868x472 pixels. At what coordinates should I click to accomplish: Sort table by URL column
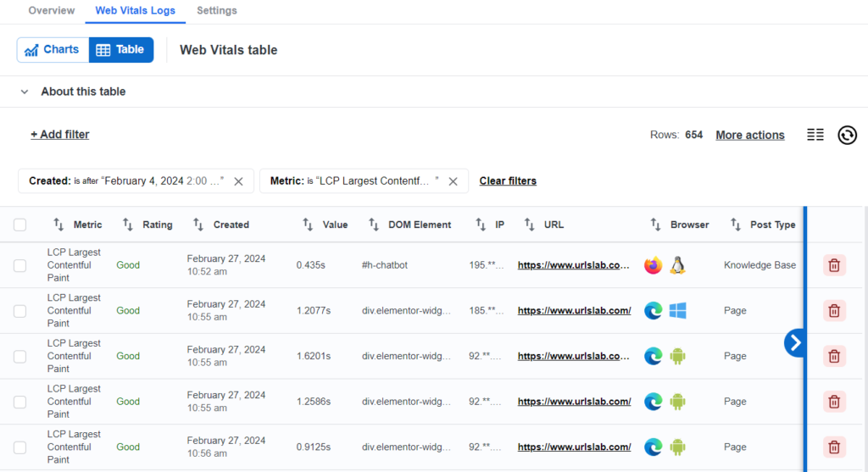pos(529,224)
